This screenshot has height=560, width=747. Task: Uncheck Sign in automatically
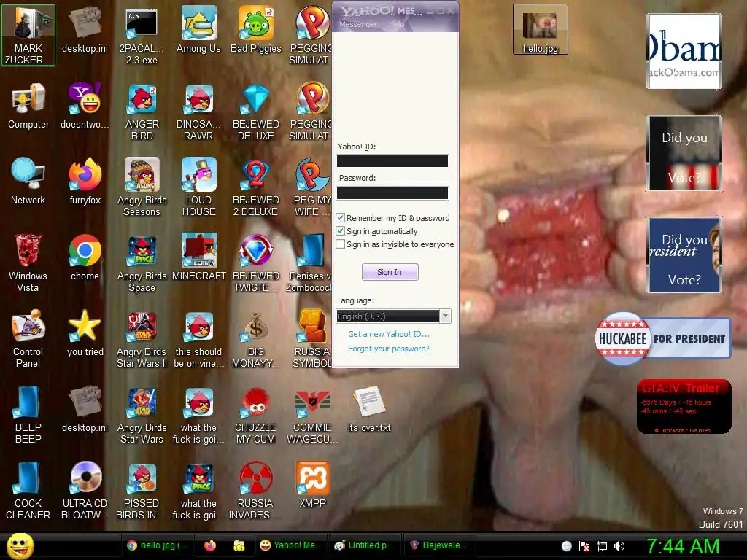coord(340,231)
